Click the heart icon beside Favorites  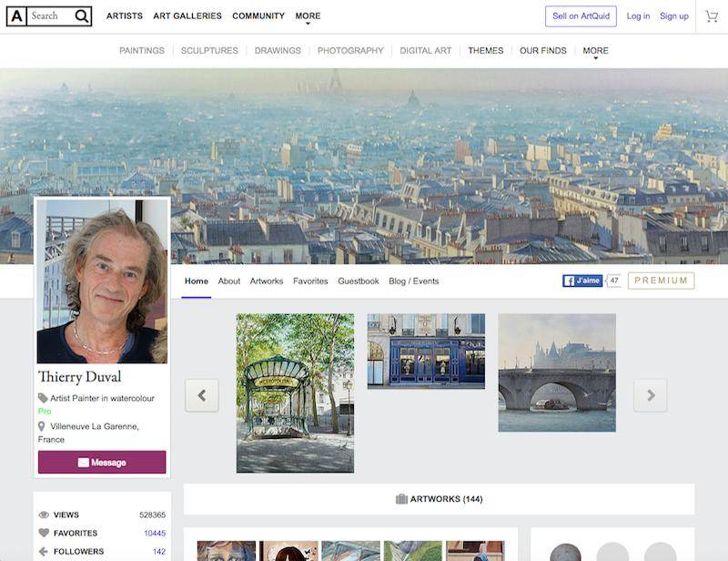tap(44, 533)
